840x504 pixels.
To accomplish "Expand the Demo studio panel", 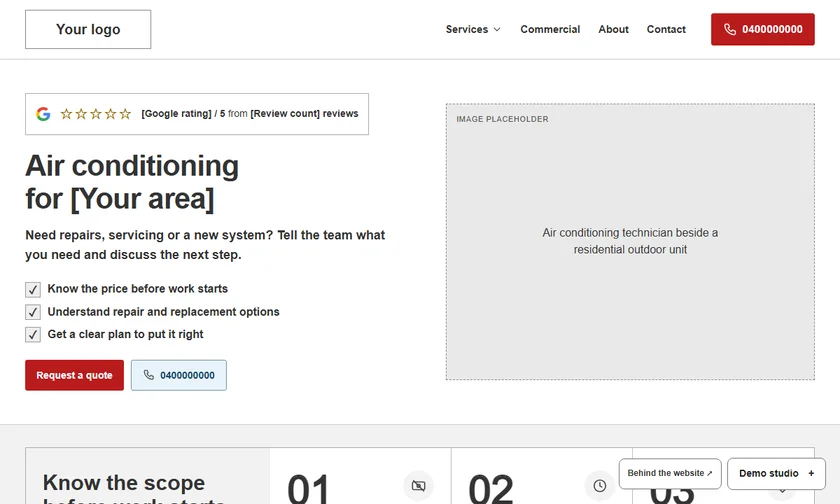I will pos(776,473).
